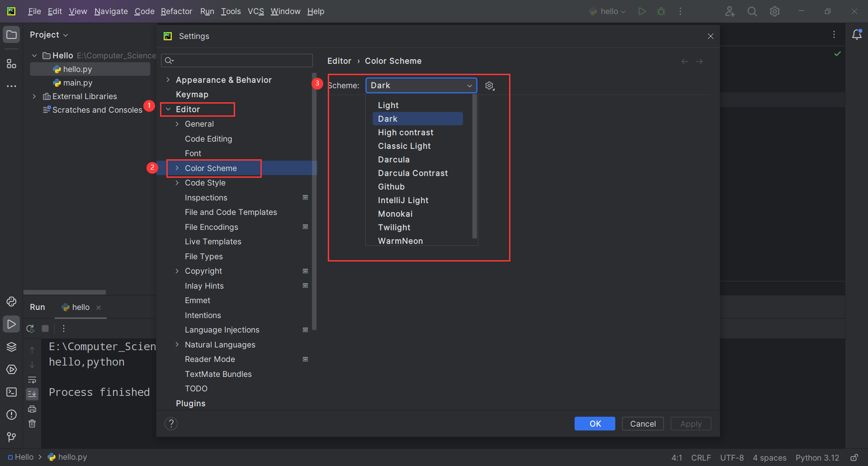
Task: Click the settings Back arrow
Action: [685, 62]
